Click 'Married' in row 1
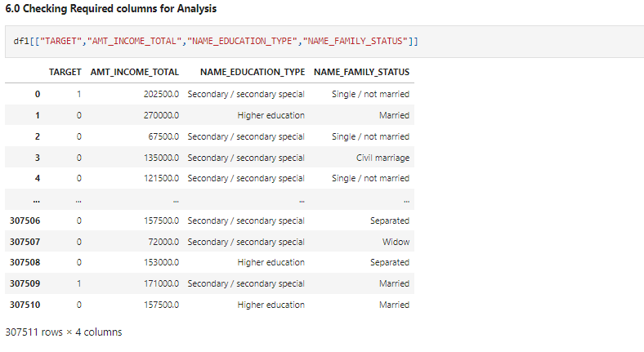 tap(394, 116)
